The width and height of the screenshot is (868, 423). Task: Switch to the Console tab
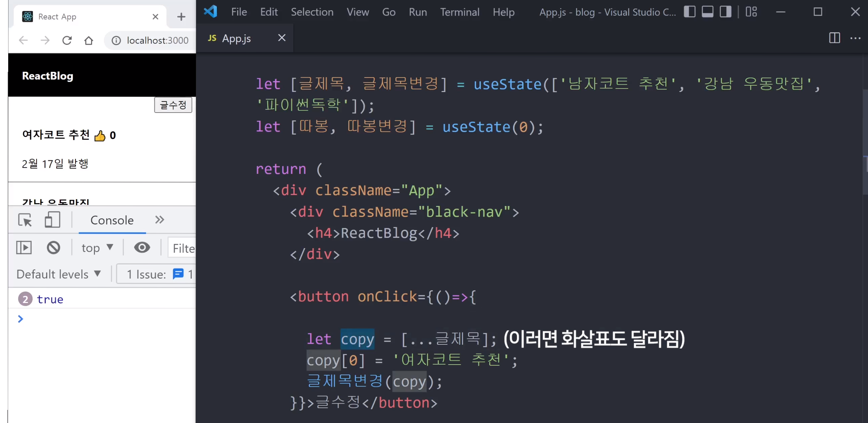point(112,220)
